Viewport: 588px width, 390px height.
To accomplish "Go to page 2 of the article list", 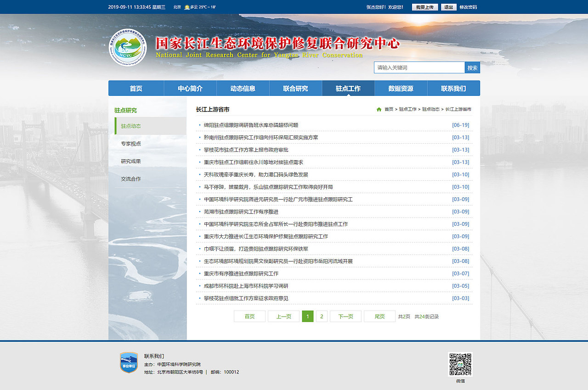I will click(x=321, y=316).
